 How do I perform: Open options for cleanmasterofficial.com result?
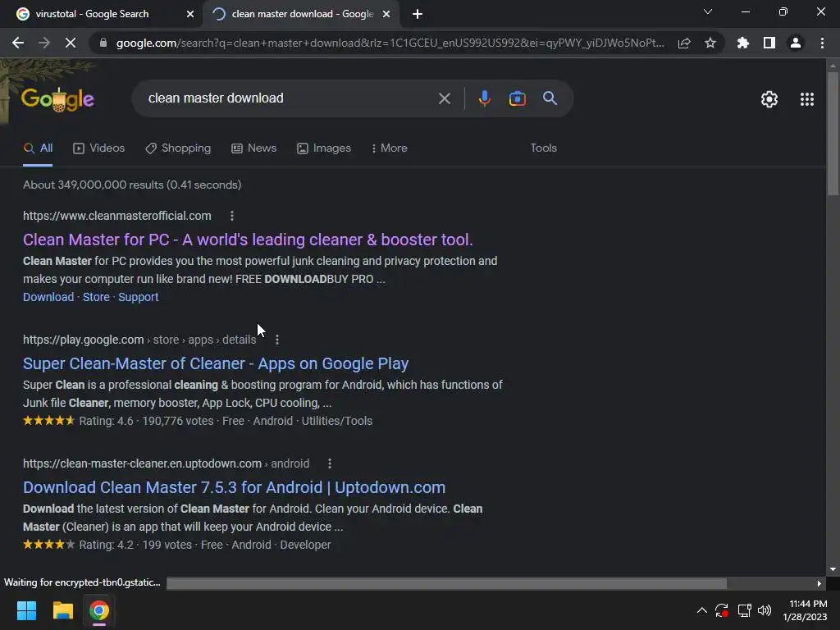pyautogui.click(x=231, y=216)
